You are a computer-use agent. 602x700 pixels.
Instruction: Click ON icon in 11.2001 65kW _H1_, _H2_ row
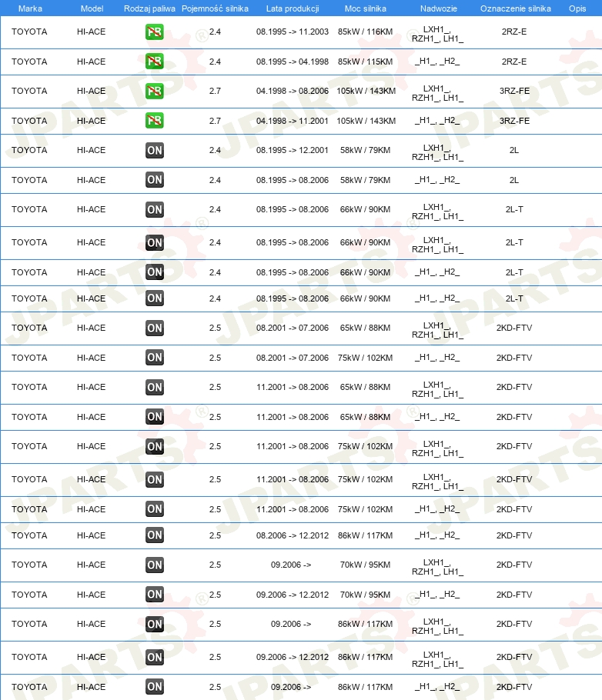pos(154,417)
